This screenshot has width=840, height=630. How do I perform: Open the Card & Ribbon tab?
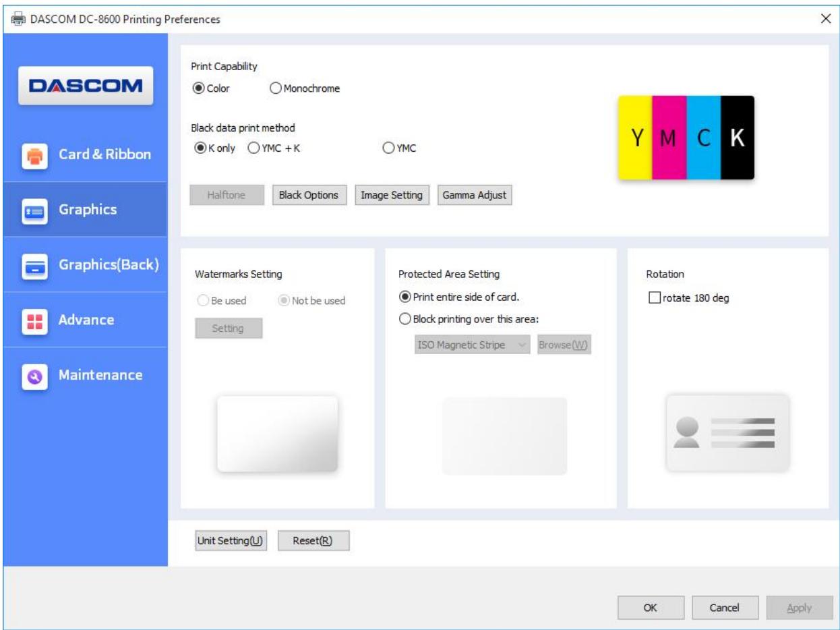coord(86,154)
